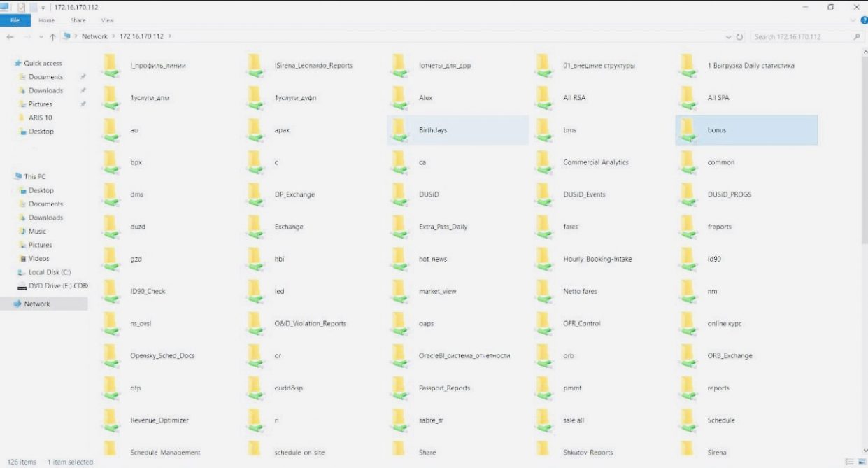This screenshot has height=468, width=868.
Task: Select the Passport_Reports folder icon
Action: [x=399, y=388]
